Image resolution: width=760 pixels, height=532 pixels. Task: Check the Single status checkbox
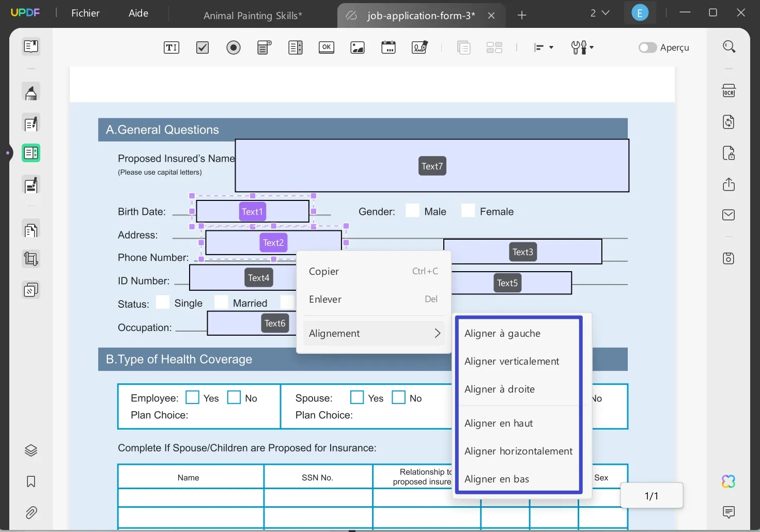point(163,302)
